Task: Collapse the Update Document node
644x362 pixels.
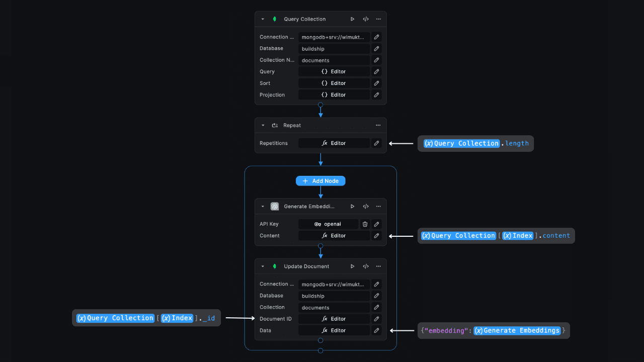Action: 262,266
